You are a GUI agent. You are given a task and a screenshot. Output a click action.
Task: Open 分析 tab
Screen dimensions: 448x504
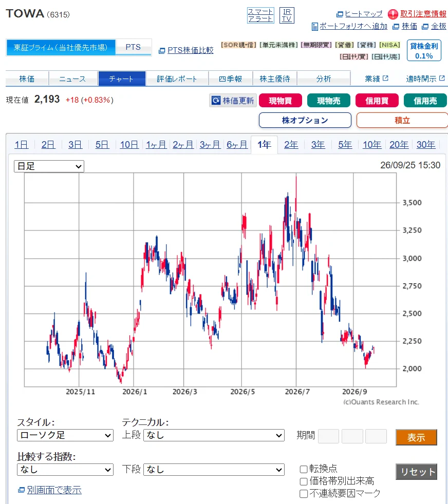324,79
